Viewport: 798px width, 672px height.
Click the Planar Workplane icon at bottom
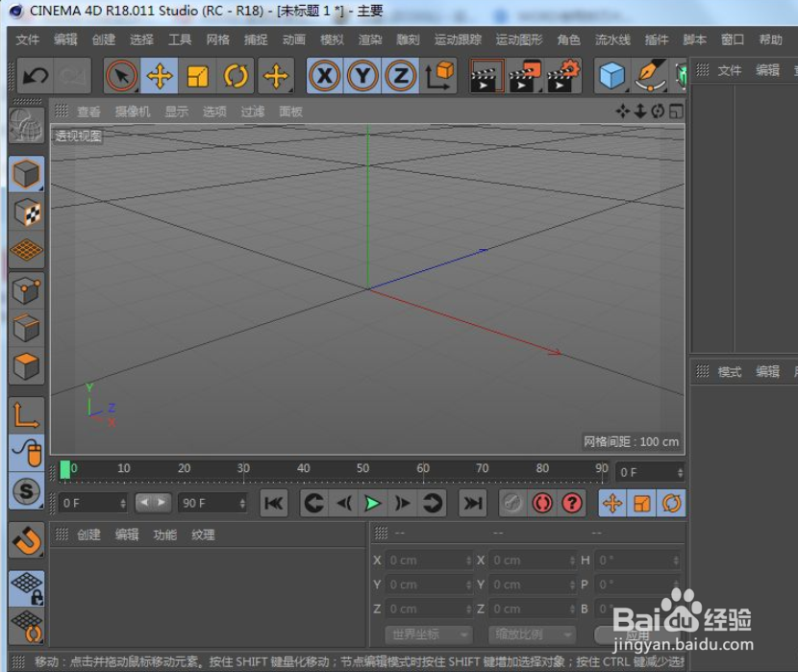coord(27,627)
